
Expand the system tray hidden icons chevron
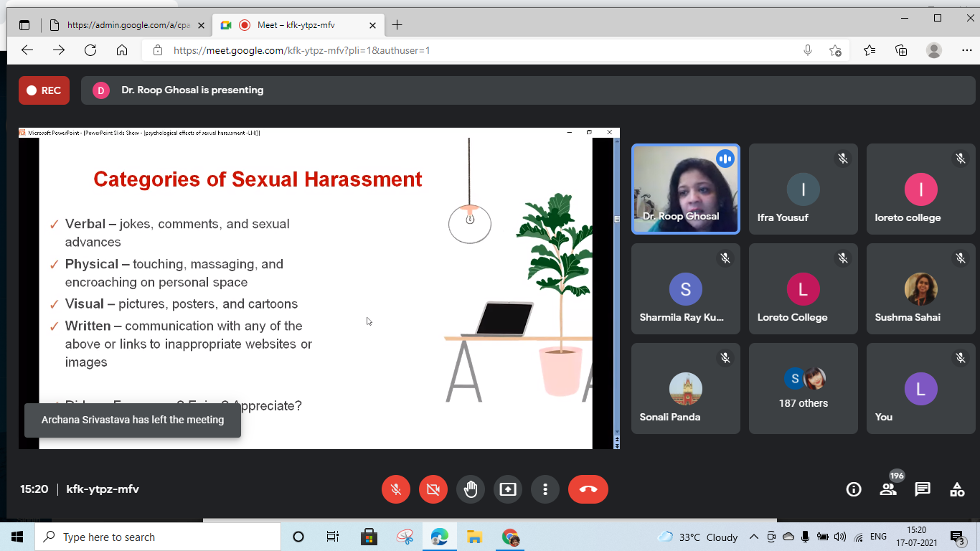[753, 537]
